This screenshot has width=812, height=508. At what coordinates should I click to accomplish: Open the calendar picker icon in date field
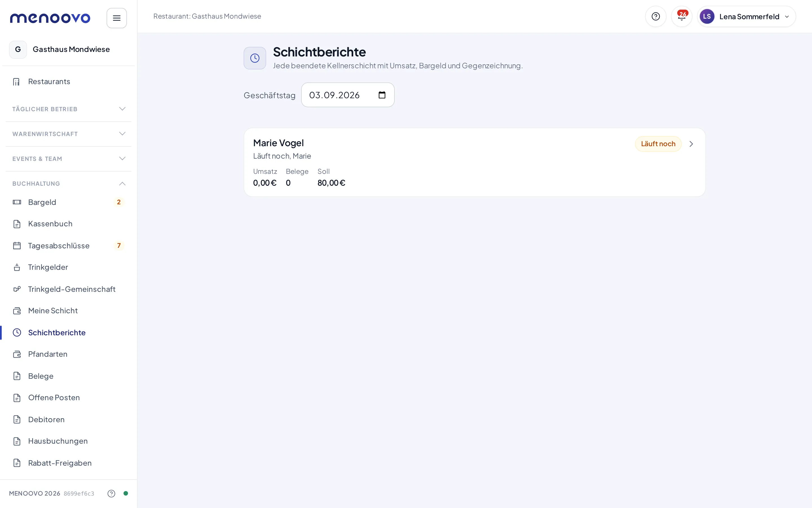click(x=382, y=95)
